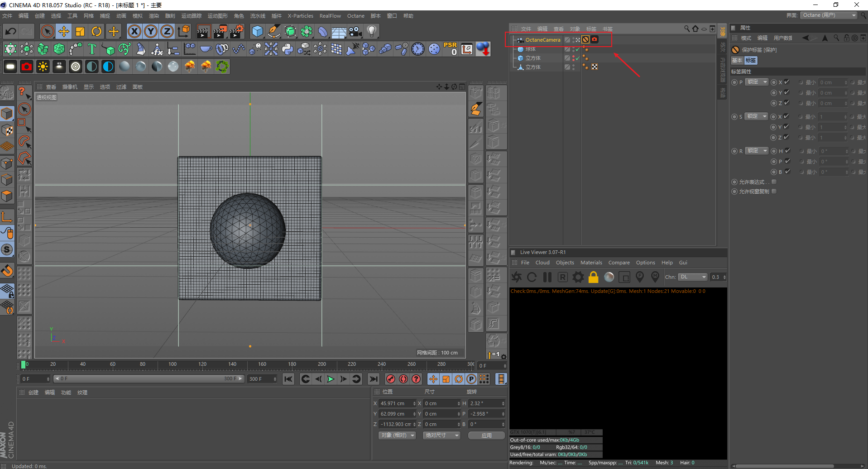The image size is (868, 469).
Task: Add Octane daylight sun icon
Action: click(x=43, y=67)
